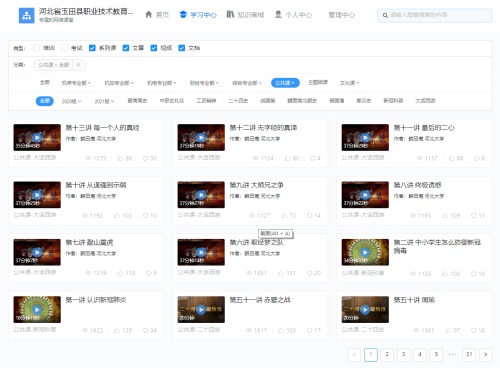Viewport: 500px width, 368px height.
Task: Play video 第七讲 敲山震虎
Action: [37, 252]
